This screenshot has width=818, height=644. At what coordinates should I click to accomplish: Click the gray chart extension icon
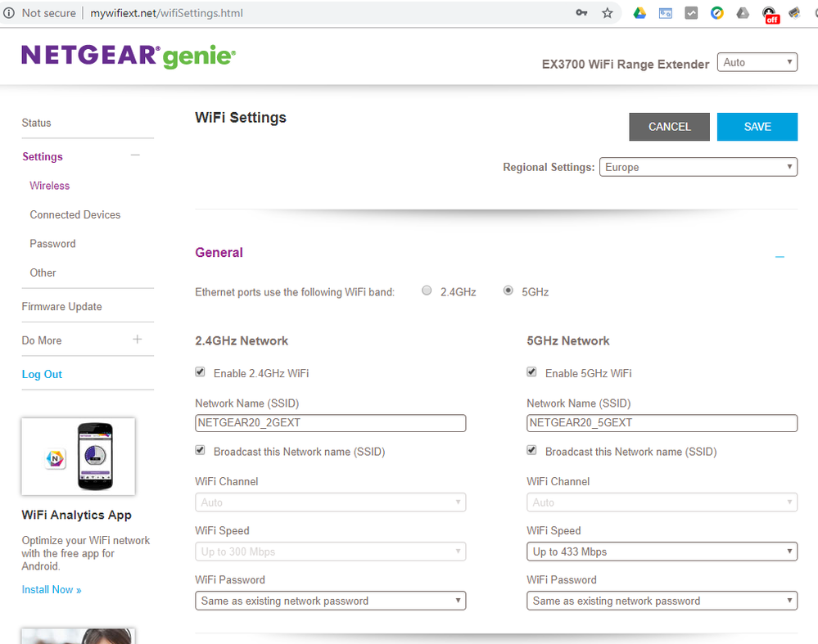click(x=691, y=13)
